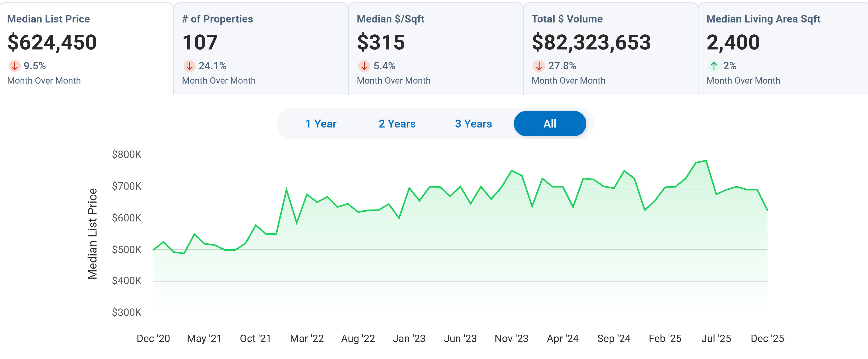Select the 2 Years range
The width and height of the screenshot is (868, 359).
pos(397,124)
